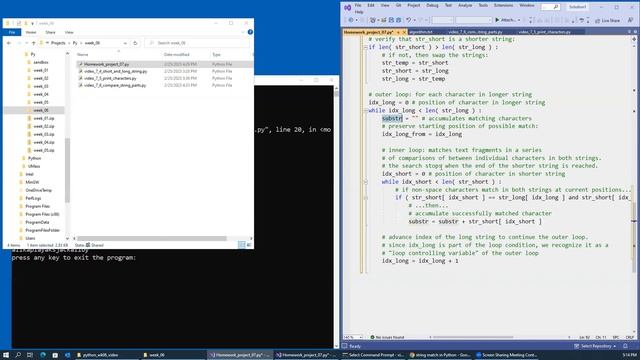Select Homework_project_07.py file in Explorer
This screenshot has height=360, width=640.
pyautogui.click(x=106, y=64)
